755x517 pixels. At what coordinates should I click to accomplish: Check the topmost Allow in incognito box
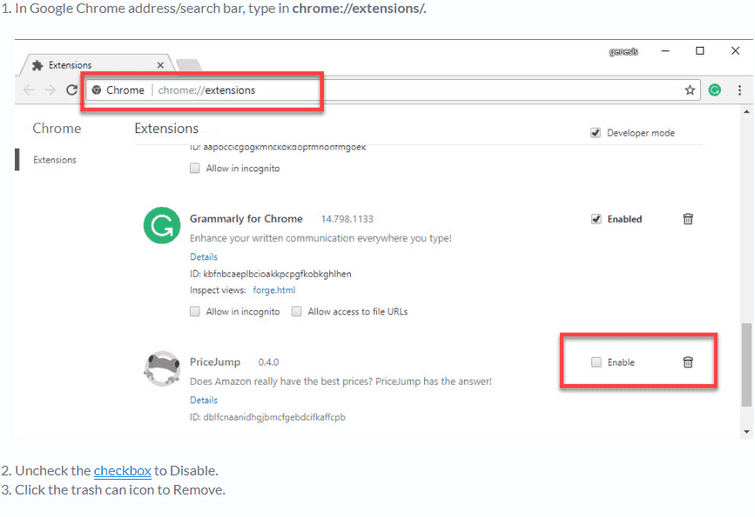tap(195, 168)
